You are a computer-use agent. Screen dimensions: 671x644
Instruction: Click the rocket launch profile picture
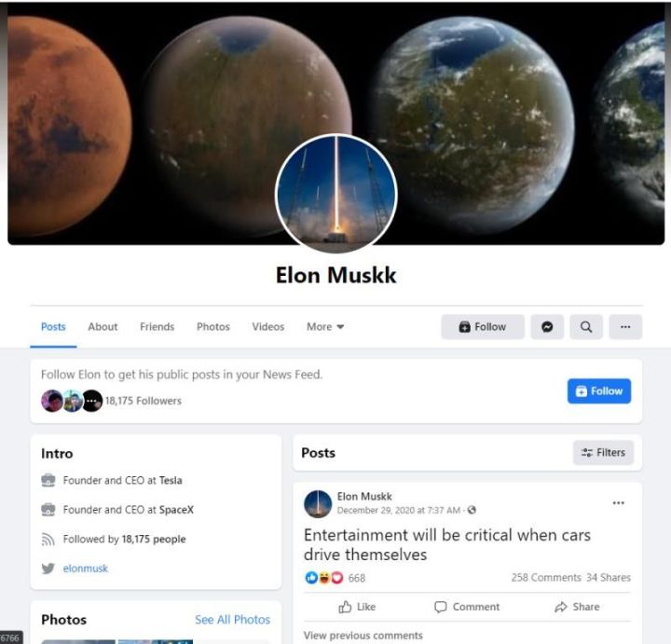[336, 194]
